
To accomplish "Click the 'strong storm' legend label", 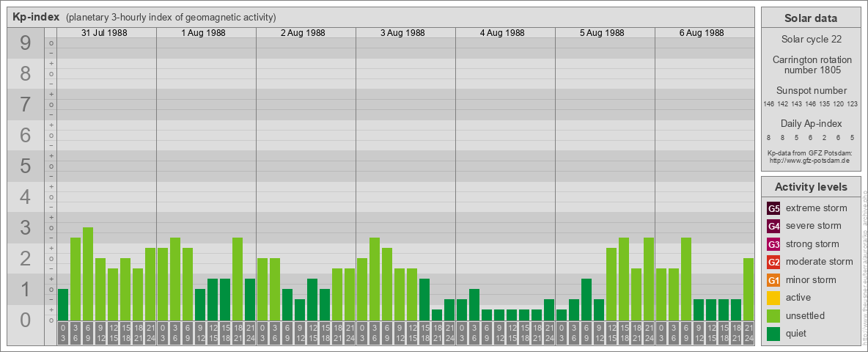I will [812, 244].
